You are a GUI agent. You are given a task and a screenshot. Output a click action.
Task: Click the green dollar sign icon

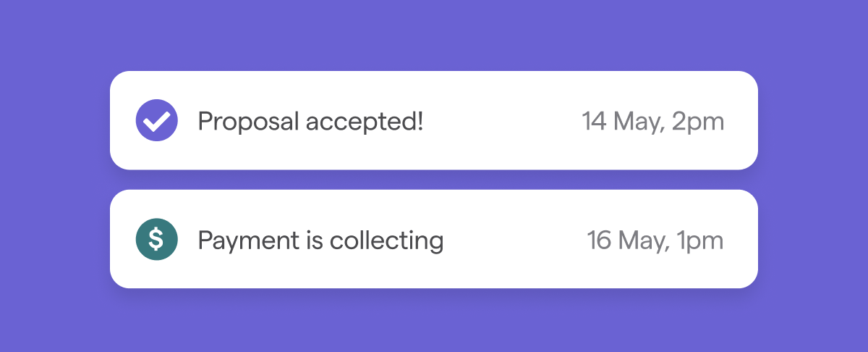click(157, 239)
